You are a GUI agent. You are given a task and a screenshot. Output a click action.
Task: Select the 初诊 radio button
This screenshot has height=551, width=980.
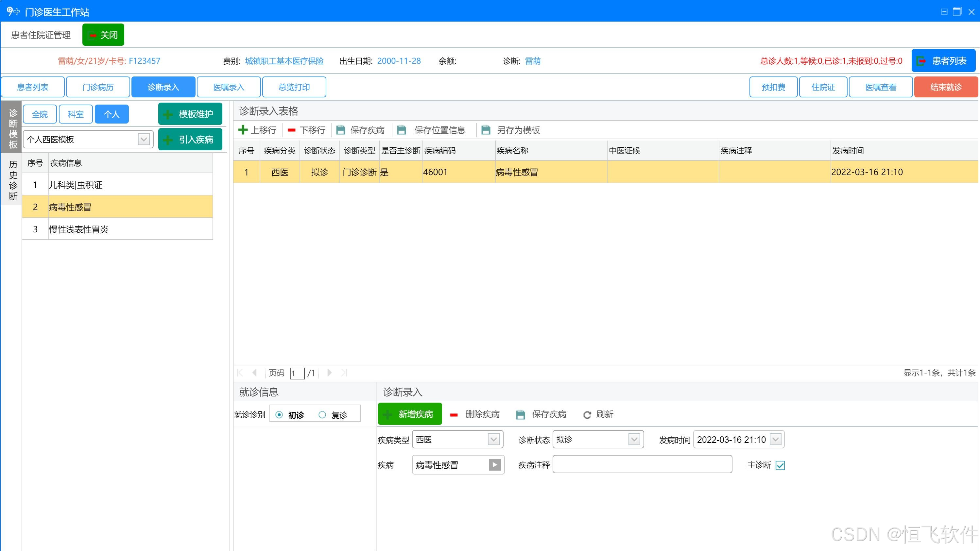click(279, 414)
